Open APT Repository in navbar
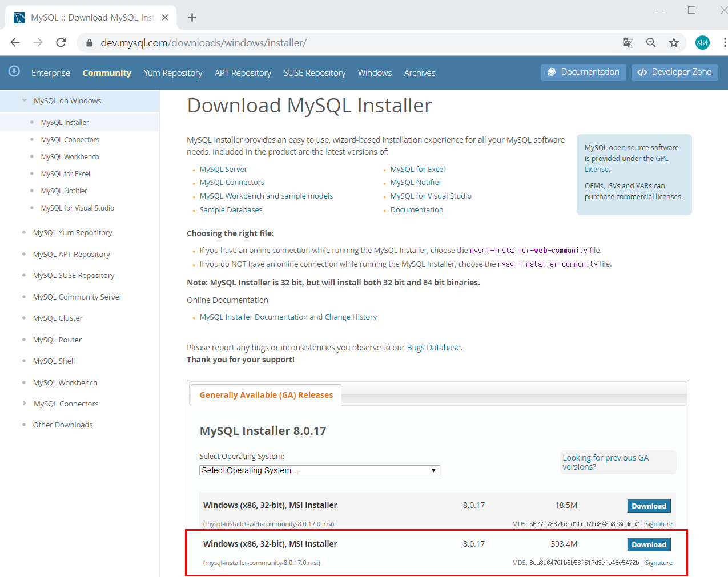The height and width of the screenshot is (577, 728). click(243, 73)
